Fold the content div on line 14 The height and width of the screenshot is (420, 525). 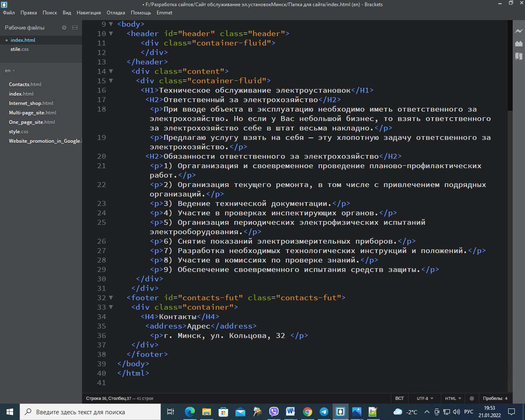point(111,71)
